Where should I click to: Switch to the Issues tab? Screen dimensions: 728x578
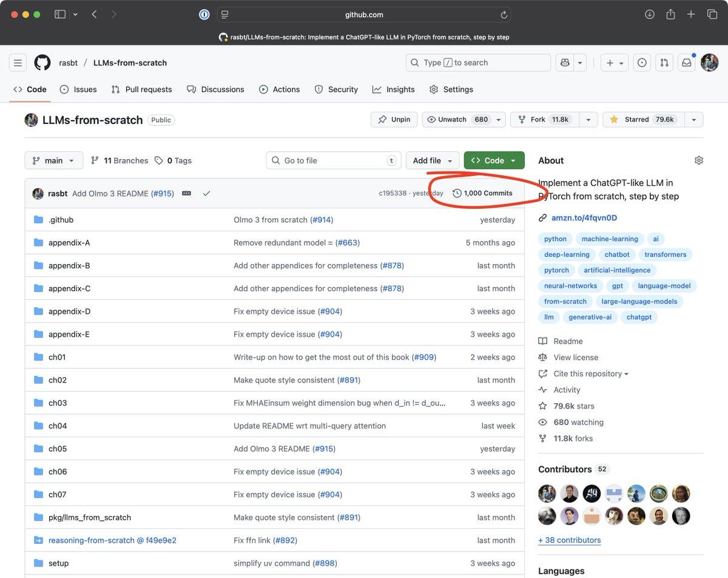(x=78, y=89)
